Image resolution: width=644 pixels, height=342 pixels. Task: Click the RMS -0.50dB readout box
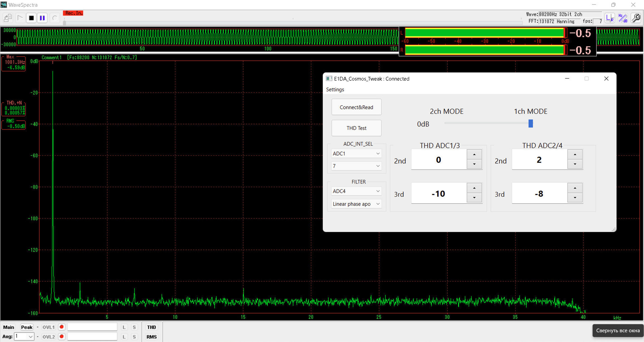pos(14,124)
